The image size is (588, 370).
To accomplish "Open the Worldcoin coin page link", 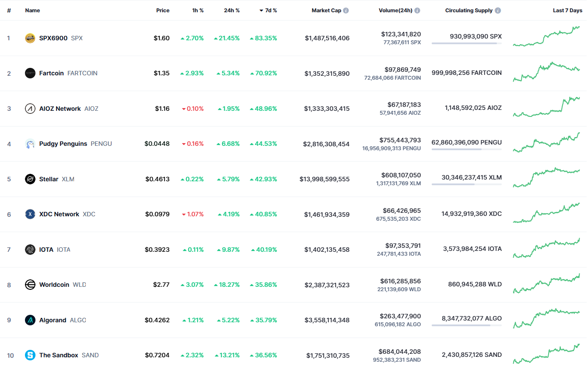I will click(55, 285).
